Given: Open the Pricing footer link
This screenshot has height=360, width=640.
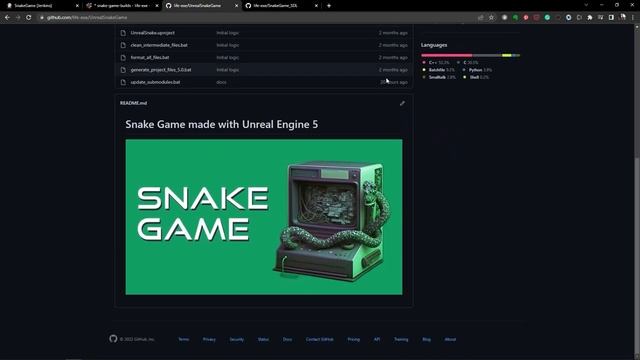Looking at the screenshot, I should point(353,339).
